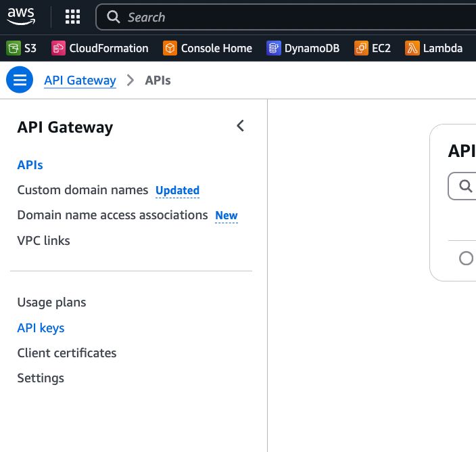The height and width of the screenshot is (452, 476).
Task: Open EC2 shortcut label
Action: click(x=381, y=48)
